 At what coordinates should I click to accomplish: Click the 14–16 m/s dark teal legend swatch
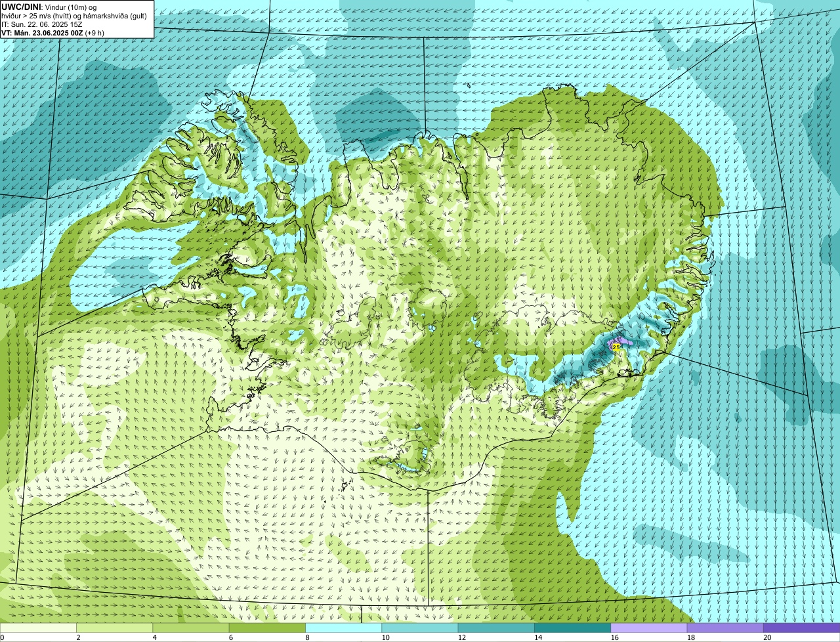pyautogui.click(x=573, y=628)
